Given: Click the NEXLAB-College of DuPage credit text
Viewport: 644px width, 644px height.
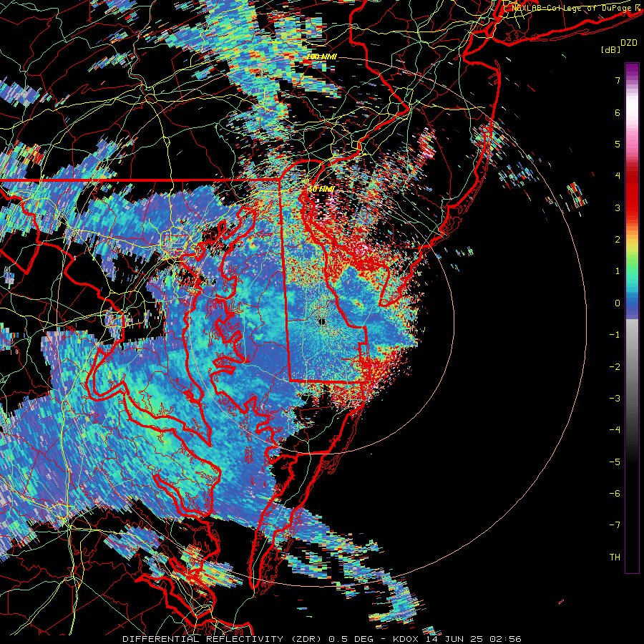Looking at the screenshot, I should click(x=576, y=8).
